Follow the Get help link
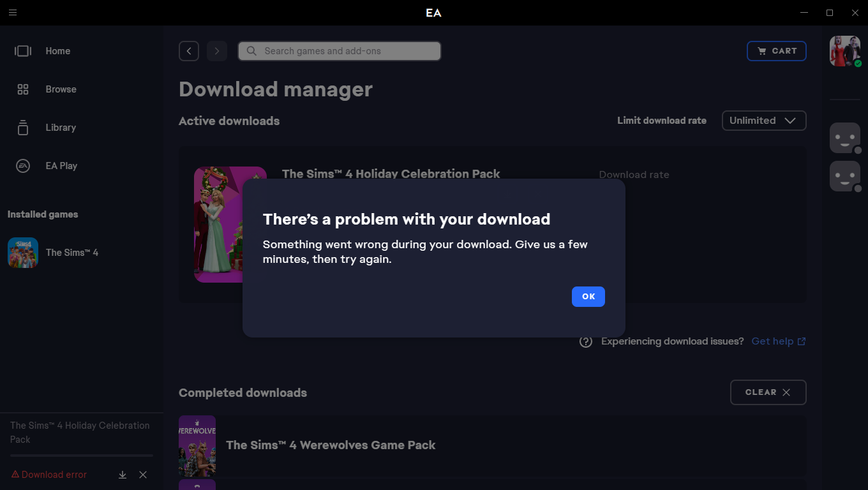The image size is (868, 490). point(778,341)
